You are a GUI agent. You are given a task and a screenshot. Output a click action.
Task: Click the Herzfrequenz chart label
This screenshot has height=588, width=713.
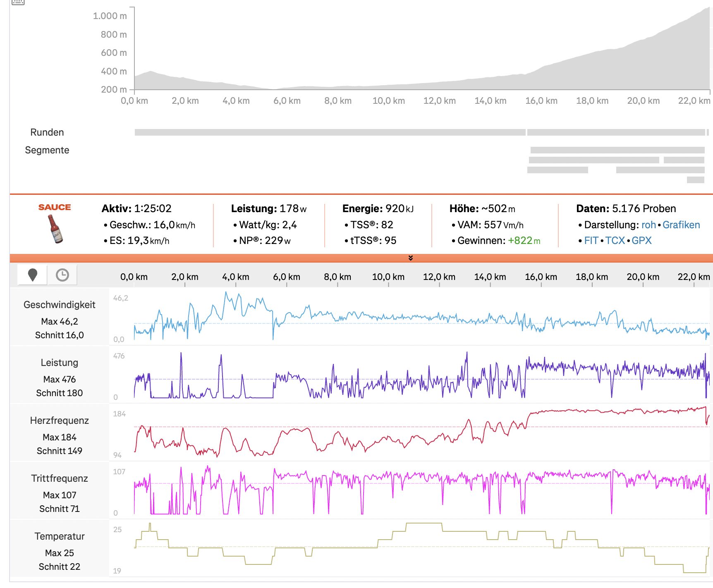pos(60,421)
